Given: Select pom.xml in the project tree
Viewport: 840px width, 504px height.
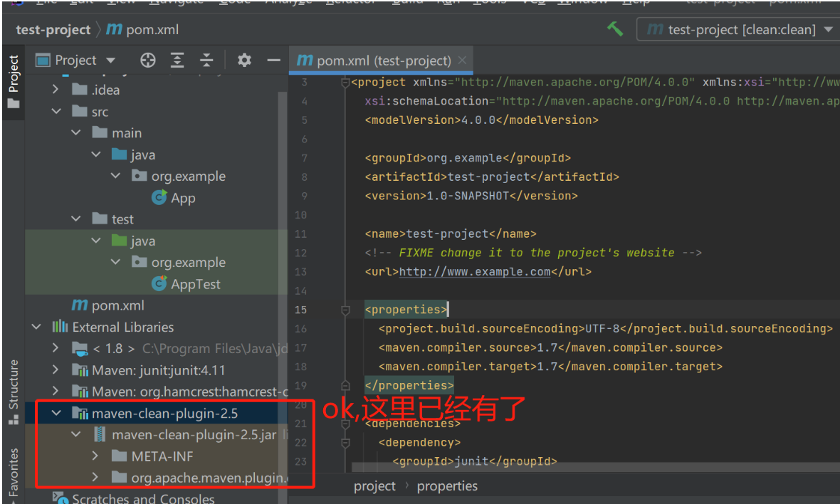Looking at the screenshot, I should click(108, 305).
